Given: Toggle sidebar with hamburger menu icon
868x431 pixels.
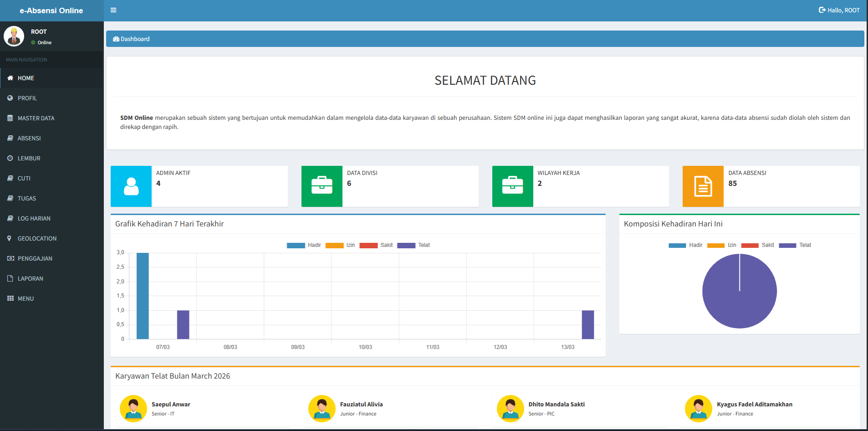Looking at the screenshot, I should pos(113,10).
